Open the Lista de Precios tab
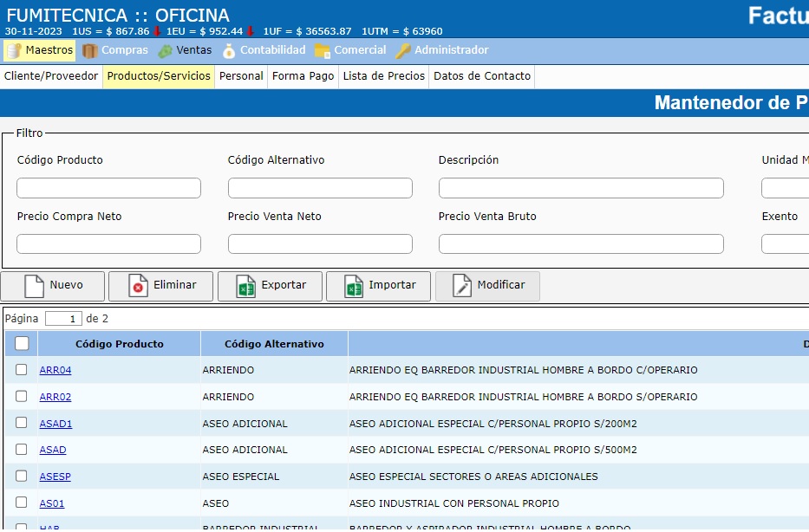 point(383,76)
